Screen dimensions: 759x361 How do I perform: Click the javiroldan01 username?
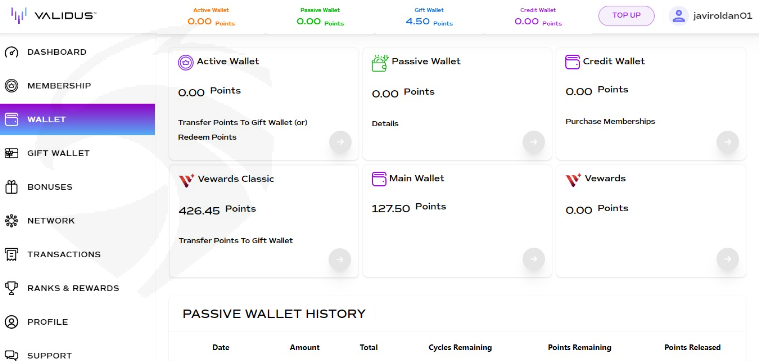[x=723, y=15]
